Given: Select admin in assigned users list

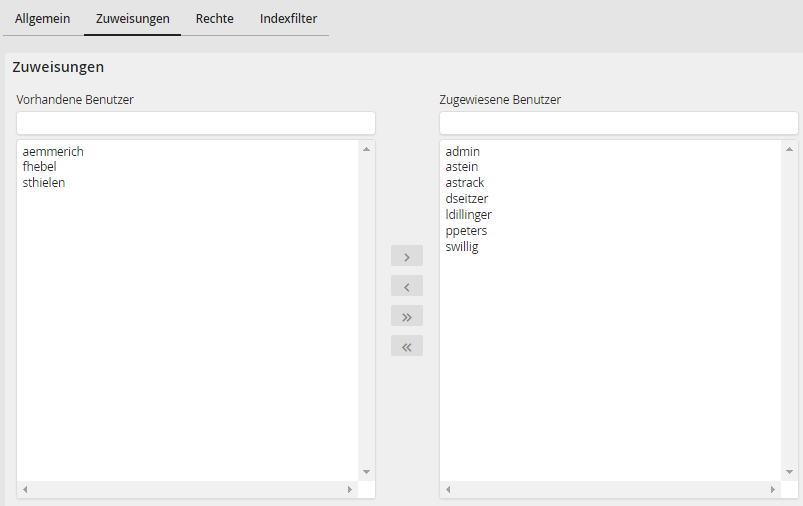Looking at the screenshot, I should [x=463, y=151].
